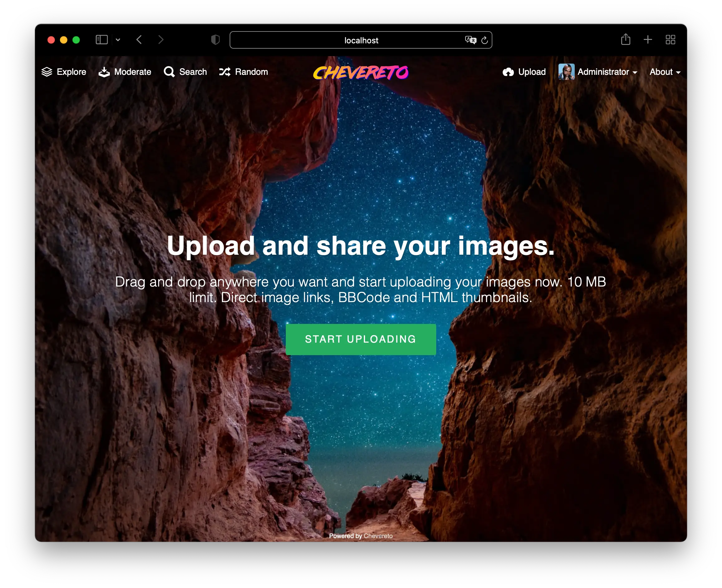Go back with the back arrow

139,40
